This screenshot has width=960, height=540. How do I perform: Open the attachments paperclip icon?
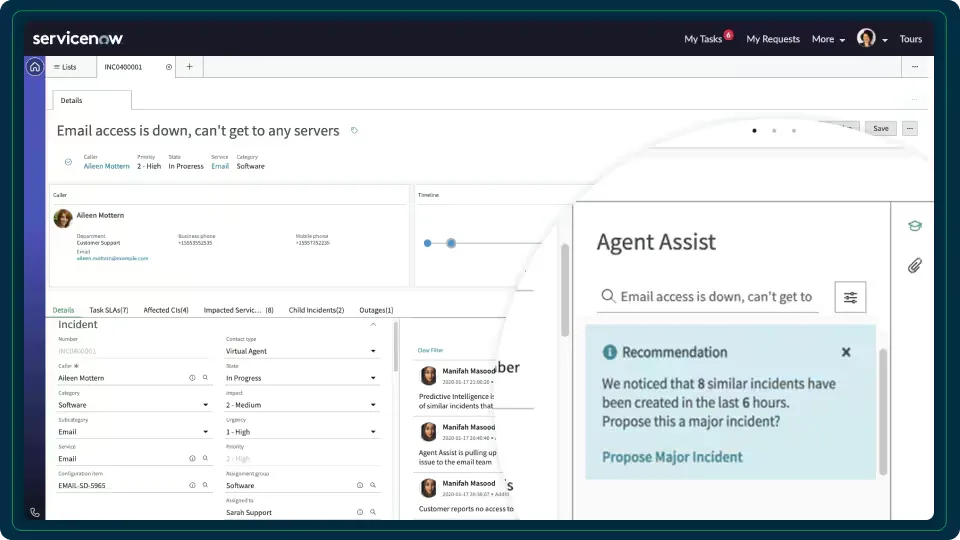(x=915, y=265)
